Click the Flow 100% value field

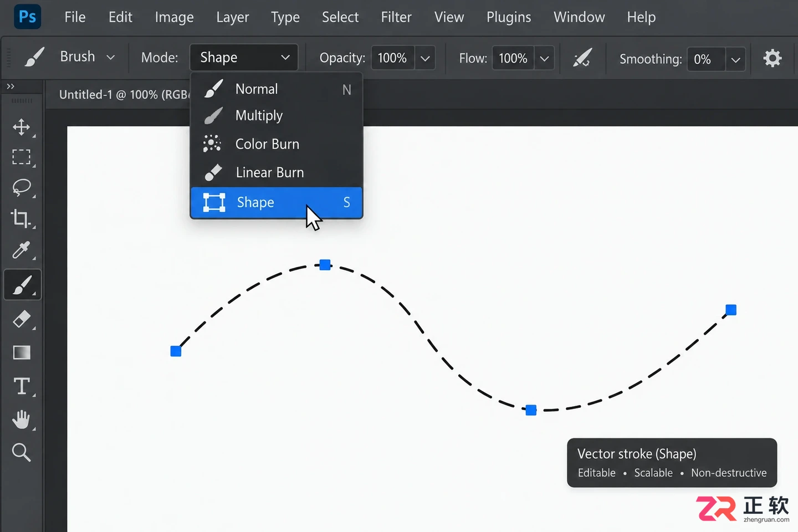pyautogui.click(x=513, y=58)
